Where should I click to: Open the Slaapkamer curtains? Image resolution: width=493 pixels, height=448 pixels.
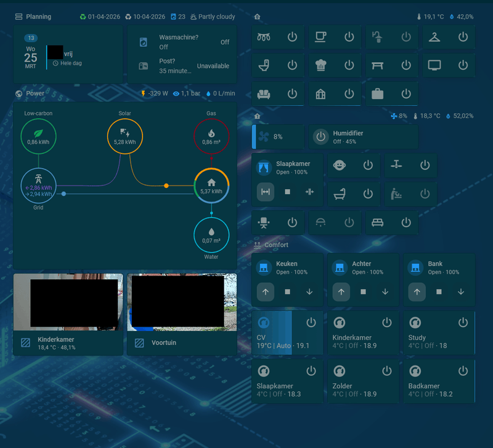coord(266,192)
